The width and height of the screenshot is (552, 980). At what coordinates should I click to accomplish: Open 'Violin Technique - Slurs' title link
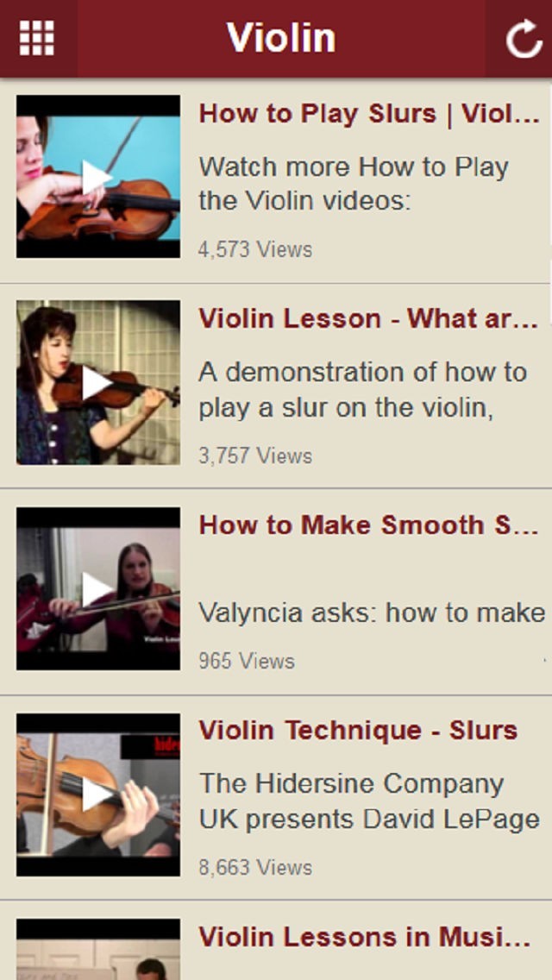point(358,731)
